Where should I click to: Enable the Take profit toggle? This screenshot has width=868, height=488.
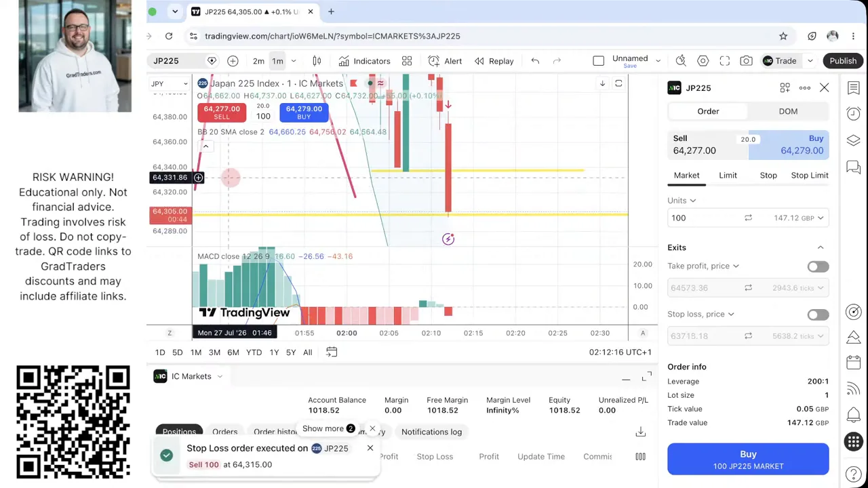click(818, 266)
